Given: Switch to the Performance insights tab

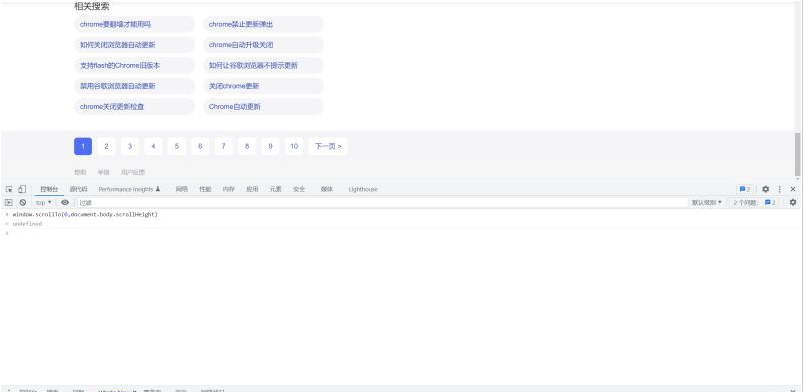Looking at the screenshot, I should 130,189.
